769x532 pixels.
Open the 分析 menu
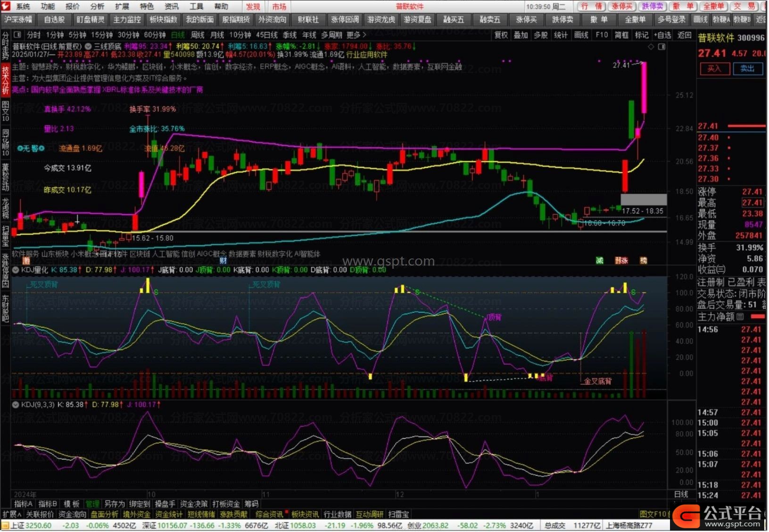(97, 6)
